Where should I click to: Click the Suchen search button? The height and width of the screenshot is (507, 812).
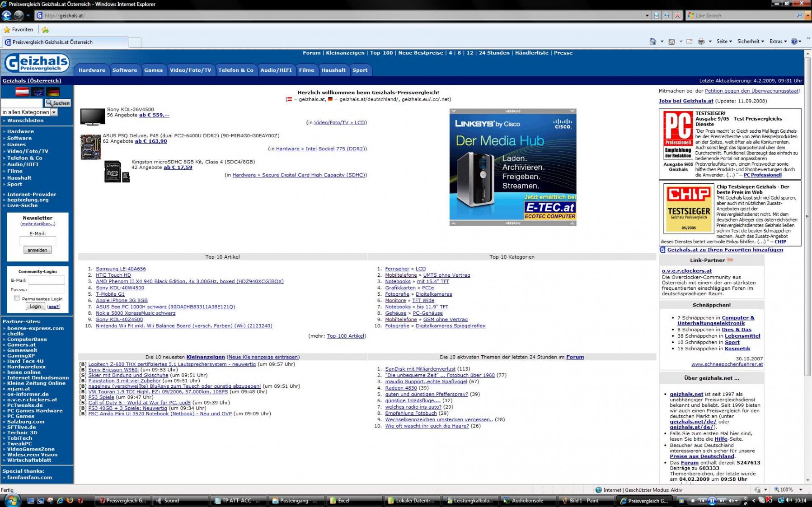(57, 103)
